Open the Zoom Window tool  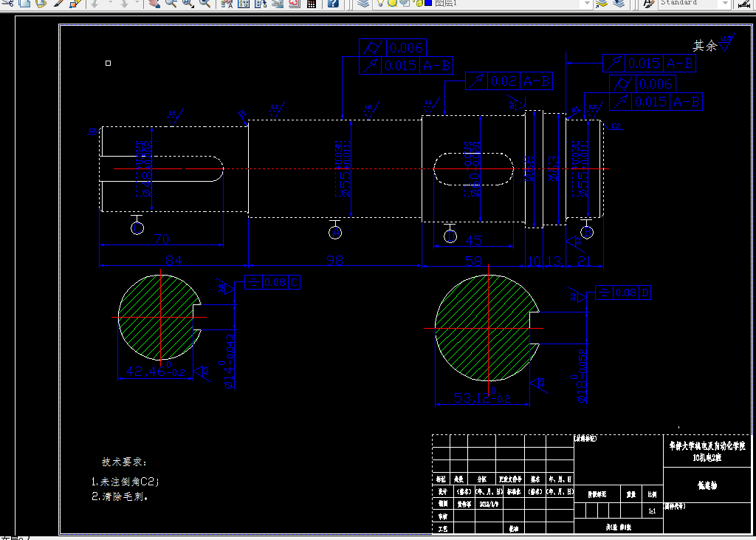pos(188,4)
